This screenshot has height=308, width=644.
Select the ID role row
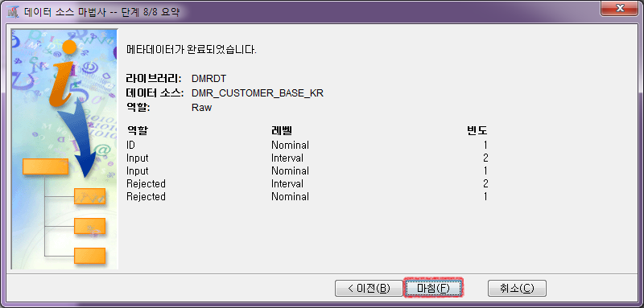point(130,145)
